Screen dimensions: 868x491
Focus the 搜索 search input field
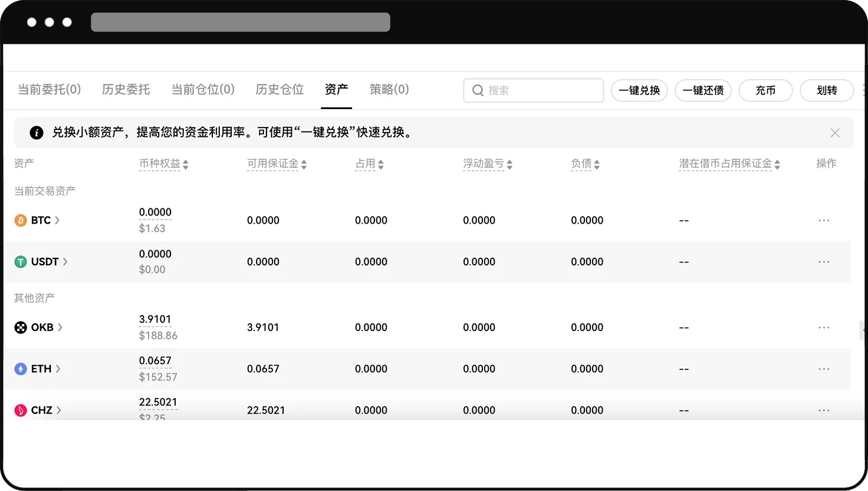534,90
